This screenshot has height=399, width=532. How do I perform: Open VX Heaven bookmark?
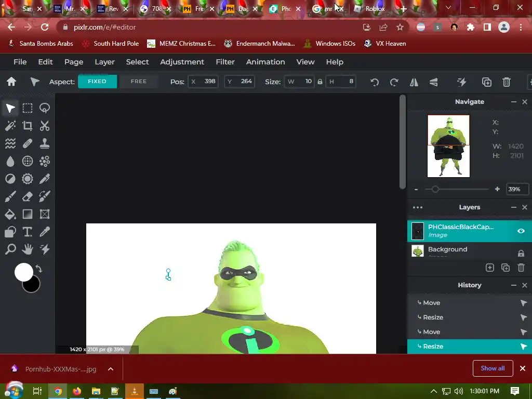[x=385, y=44]
